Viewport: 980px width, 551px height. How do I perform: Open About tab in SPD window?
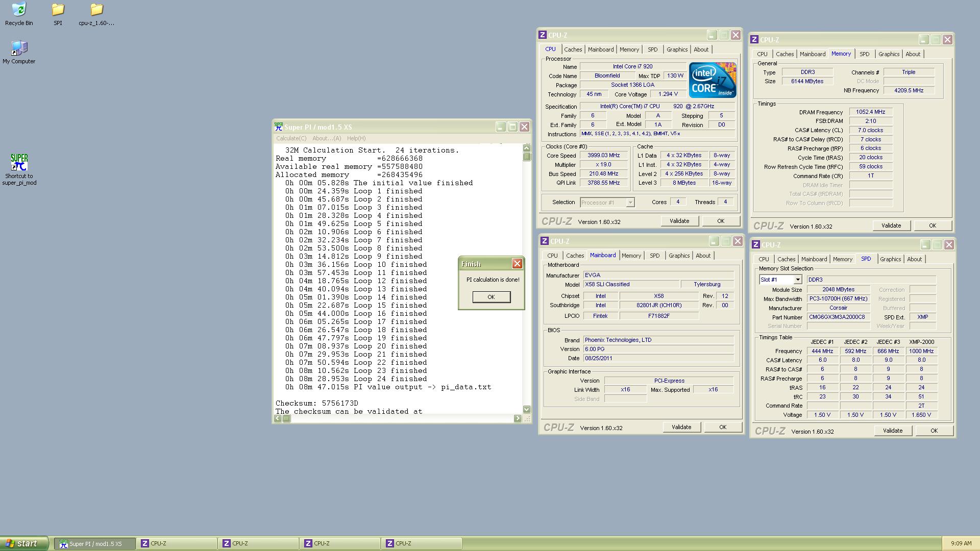(x=914, y=259)
